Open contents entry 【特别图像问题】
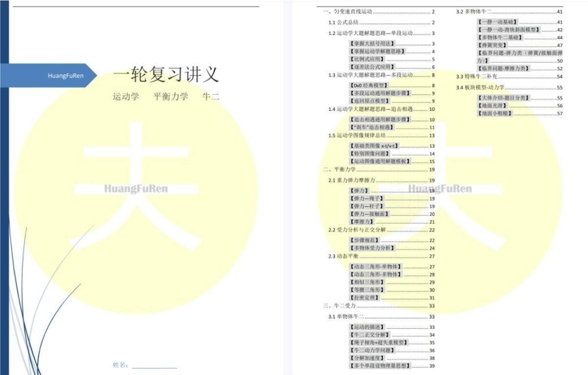The width and height of the screenshot is (588, 375). pyautogui.click(x=392, y=154)
